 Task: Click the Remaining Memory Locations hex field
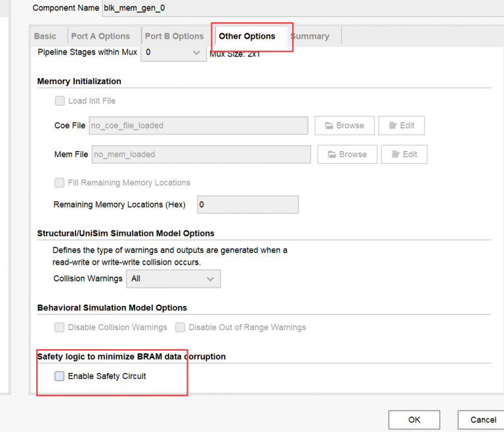click(247, 205)
